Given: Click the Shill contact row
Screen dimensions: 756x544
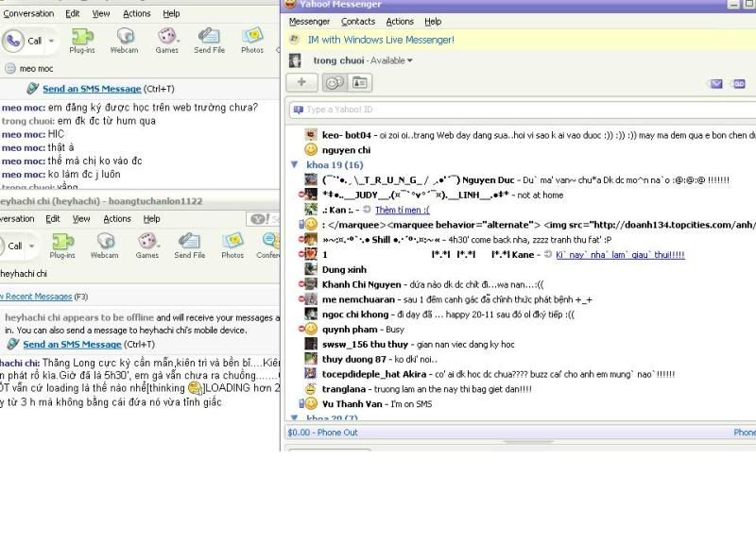Looking at the screenshot, I should [523, 240].
